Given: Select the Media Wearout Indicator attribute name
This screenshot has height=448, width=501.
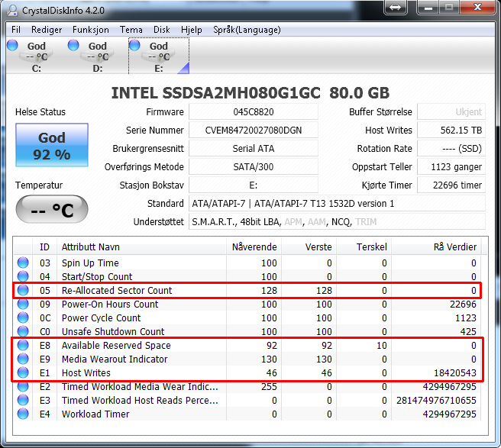Looking at the screenshot, I should [115, 359].
